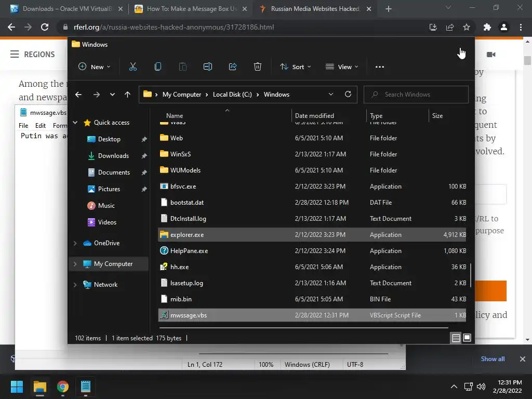Screen dimensions: 532x399
Task: Select Desktop in Quick access
Action: point(109,139)
